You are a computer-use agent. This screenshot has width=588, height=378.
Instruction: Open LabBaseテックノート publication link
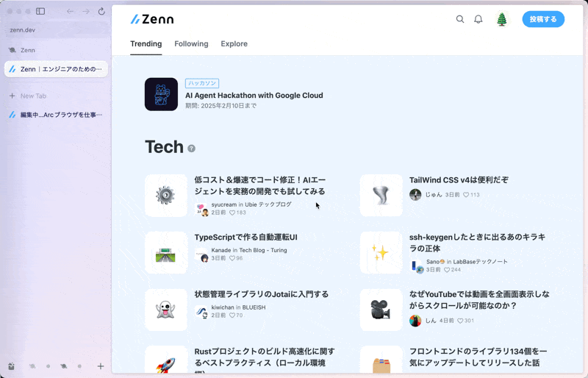(x=480, y=262)
